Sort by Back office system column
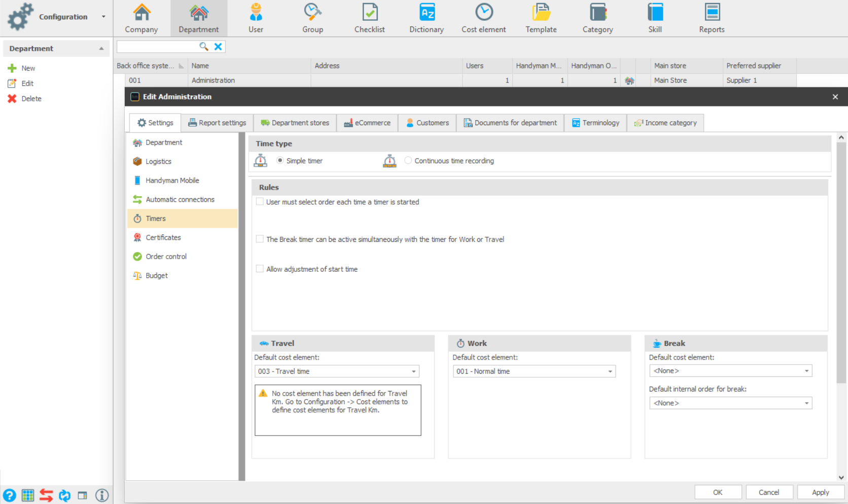Image resolution: width=848 pixels, height=504 pixels. click(150, 66)
